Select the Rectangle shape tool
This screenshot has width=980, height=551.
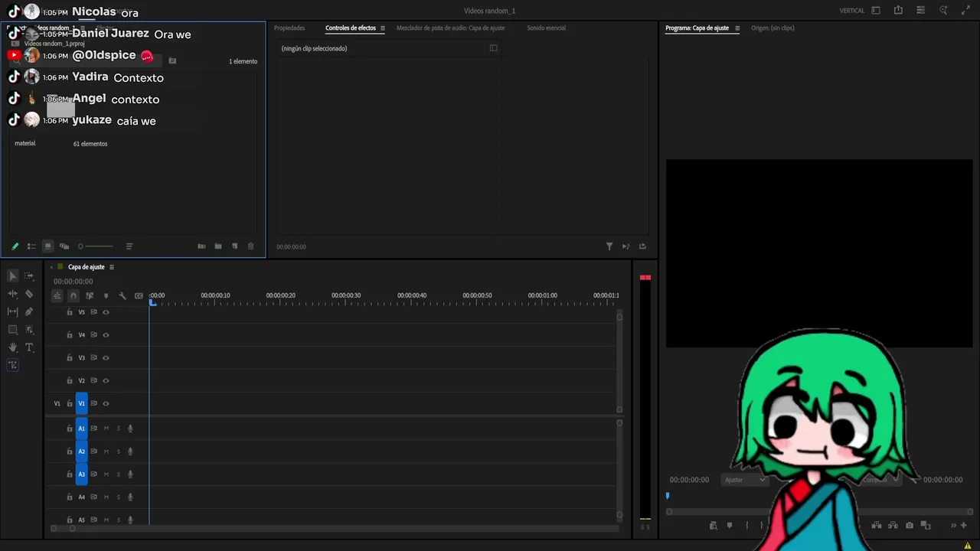coord(13,330)
